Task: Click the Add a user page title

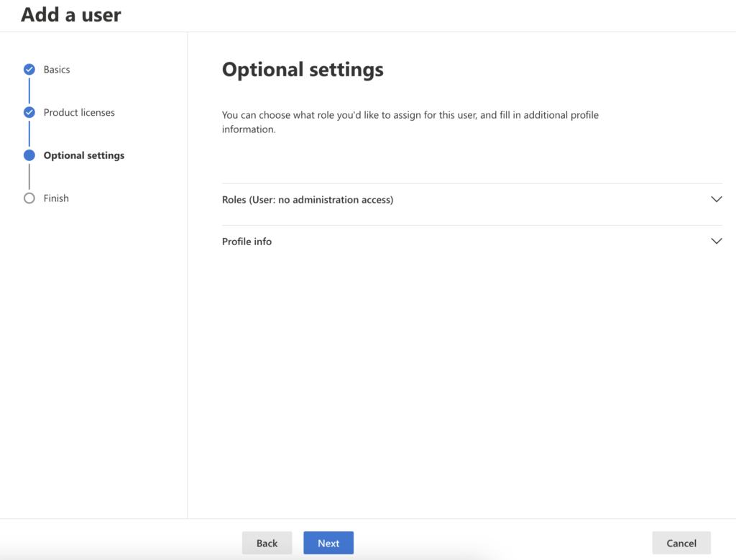Action: tap(71, 14)
